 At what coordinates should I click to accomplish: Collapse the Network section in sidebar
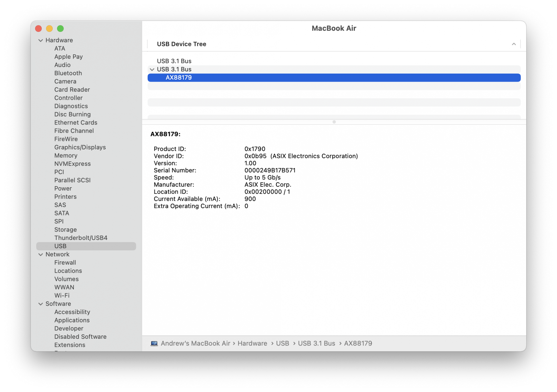(41, 254)
